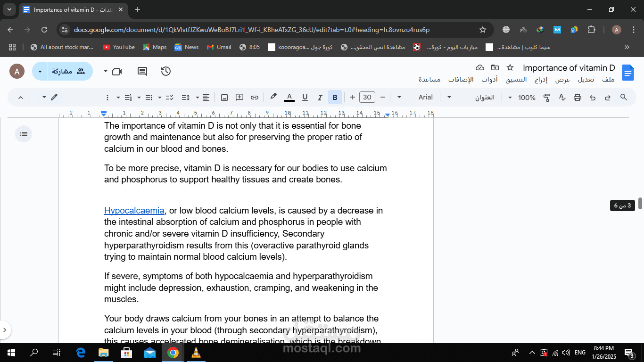This screenshot has width=644, height=362.
Task: Expand the Meet camera dropdown arrow
Action: tap(106, 72)
